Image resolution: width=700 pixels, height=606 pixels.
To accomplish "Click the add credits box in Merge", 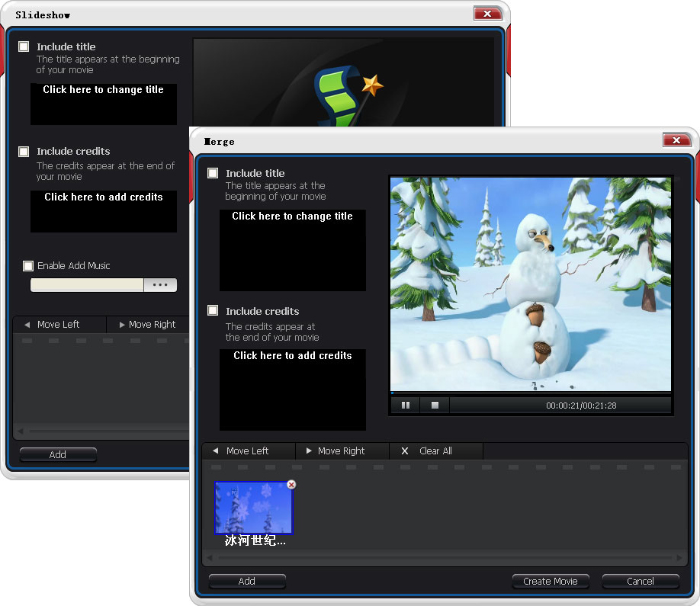I will click(x=292, y=390).
